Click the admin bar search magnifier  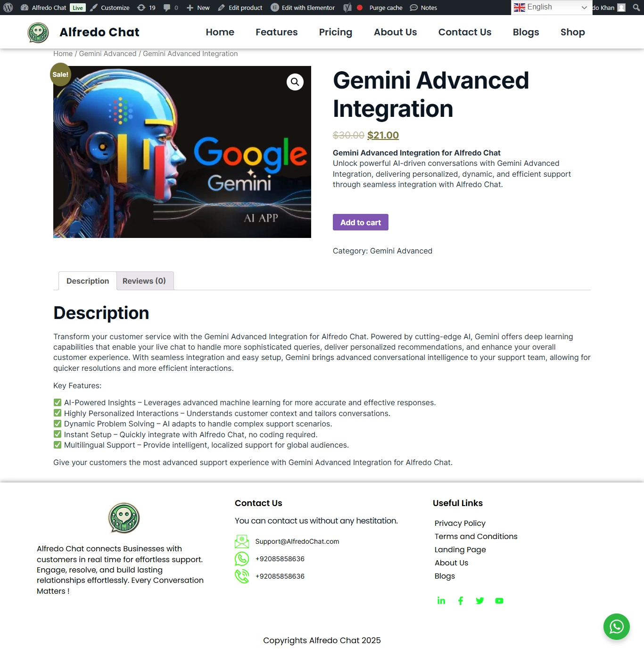tap(636, 8)
